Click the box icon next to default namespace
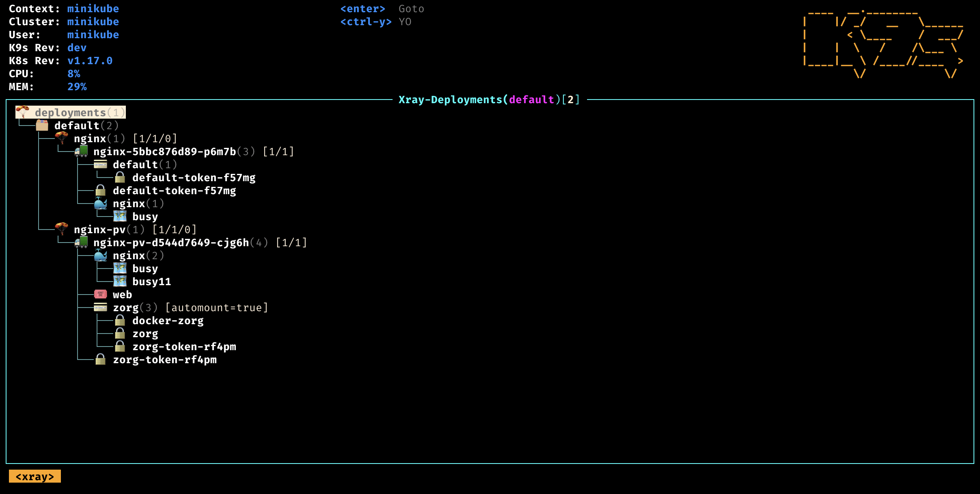980x494 pixels. [x=42, y=125]
